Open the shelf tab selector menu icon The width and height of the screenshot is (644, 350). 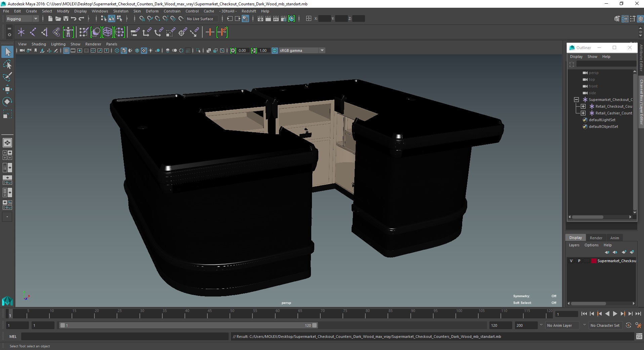tap(9, 29)
